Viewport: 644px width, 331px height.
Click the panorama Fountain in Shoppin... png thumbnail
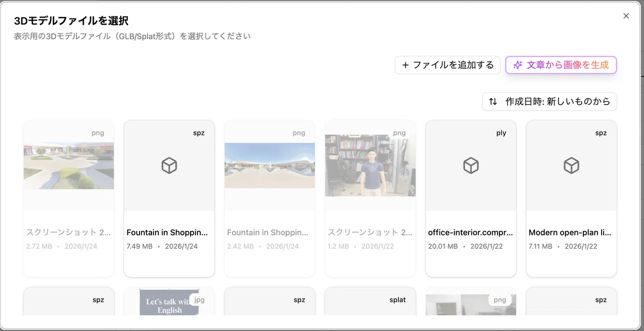269,165
